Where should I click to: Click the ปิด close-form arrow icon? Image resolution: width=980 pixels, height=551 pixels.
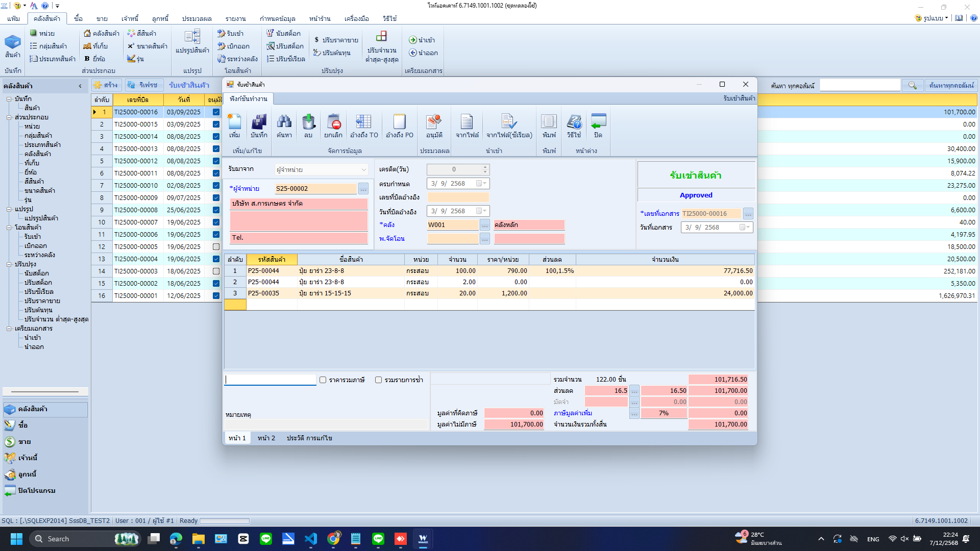[598, 123]
